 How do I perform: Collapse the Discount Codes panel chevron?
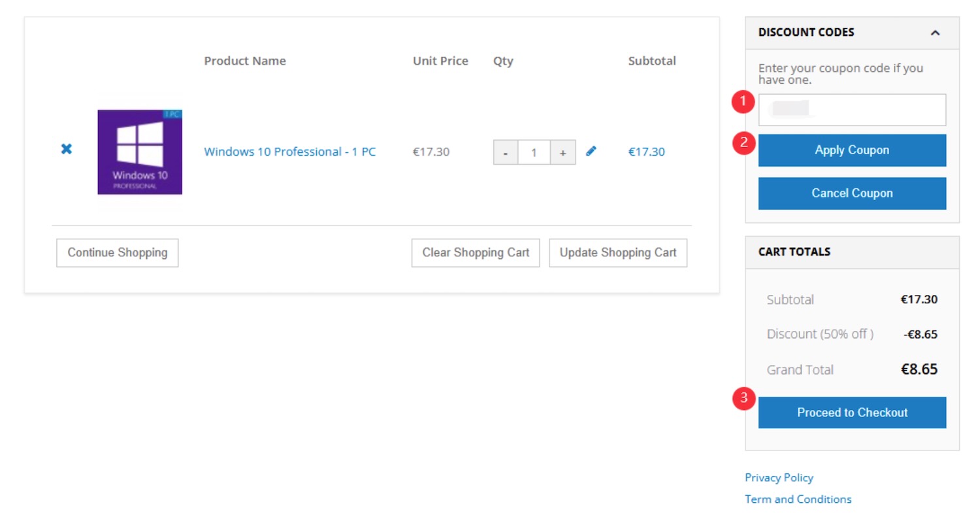[x=935, y=33]
